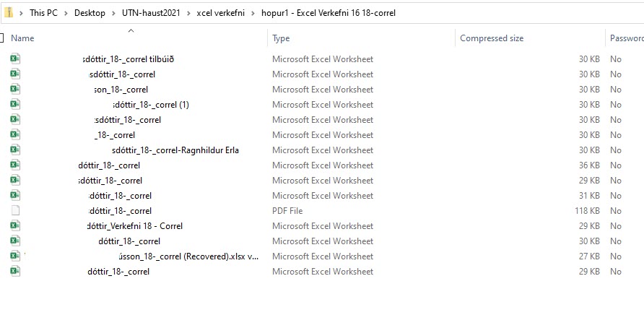The image size is (644, 315).
Task: Select the Excel icon of the "(Recovered).xlsx" file
Action: [15, 256]
